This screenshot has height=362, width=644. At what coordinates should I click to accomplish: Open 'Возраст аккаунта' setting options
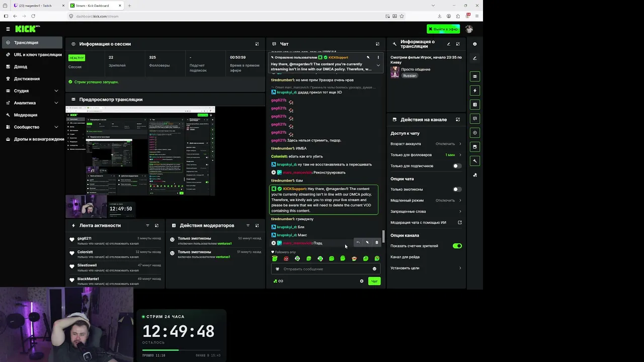click(x=426, y=144)
